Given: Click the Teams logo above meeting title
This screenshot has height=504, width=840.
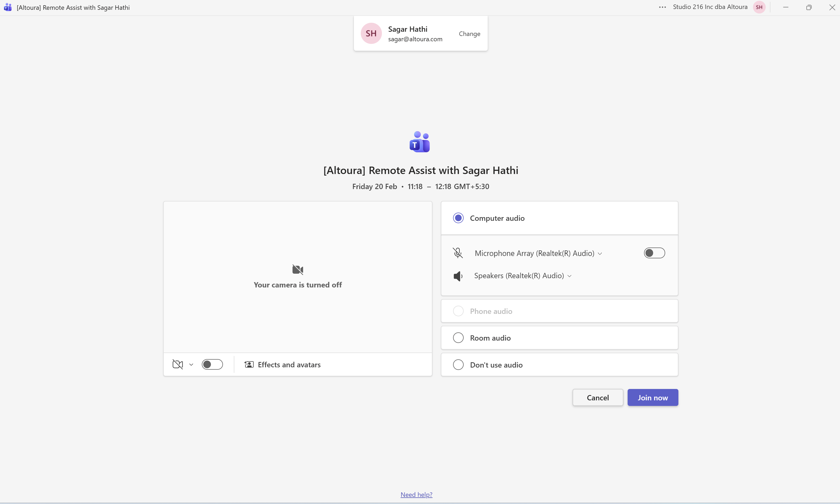Looking at the screenshot, I should pos(420,142).
